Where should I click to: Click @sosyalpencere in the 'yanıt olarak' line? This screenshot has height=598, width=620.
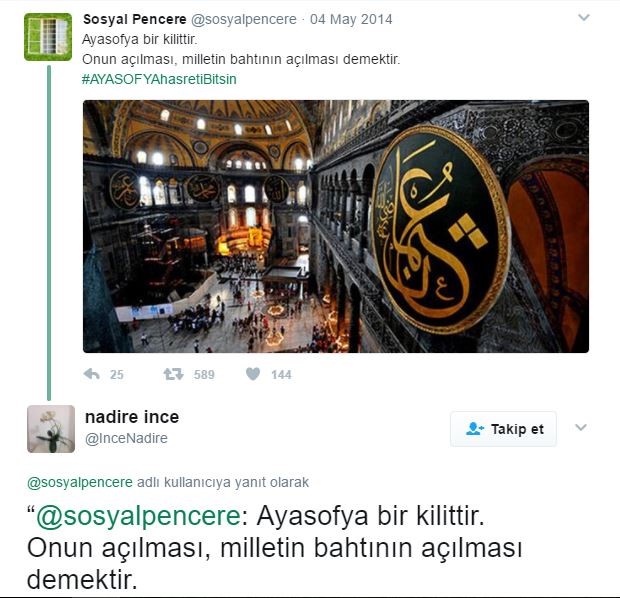click(80, 483)
